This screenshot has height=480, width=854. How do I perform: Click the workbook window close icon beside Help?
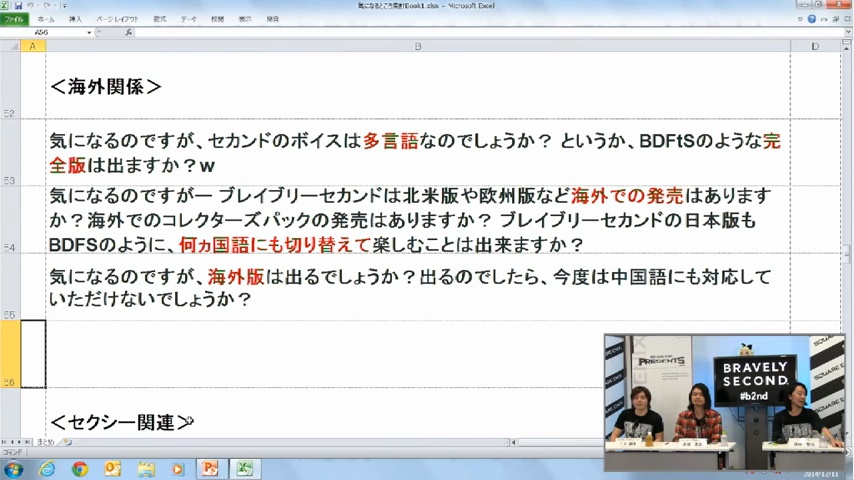coord(847,19)
